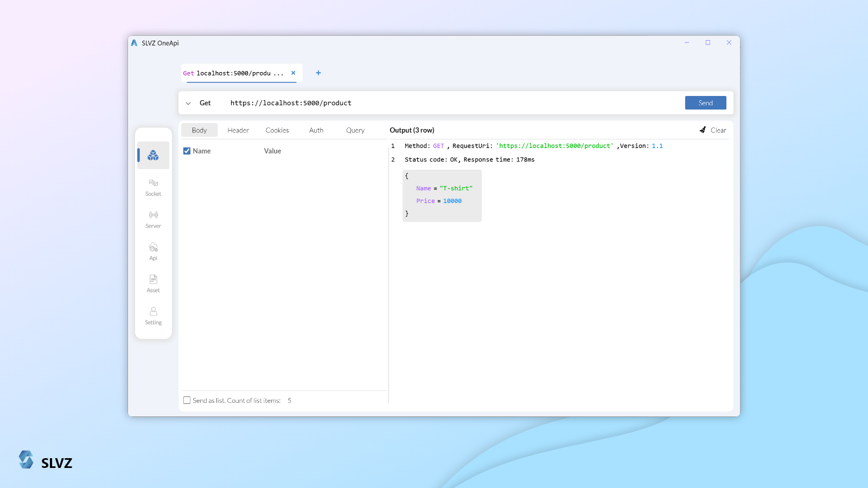
Task: Click the list items count value
Action: (x=290, y=401)
